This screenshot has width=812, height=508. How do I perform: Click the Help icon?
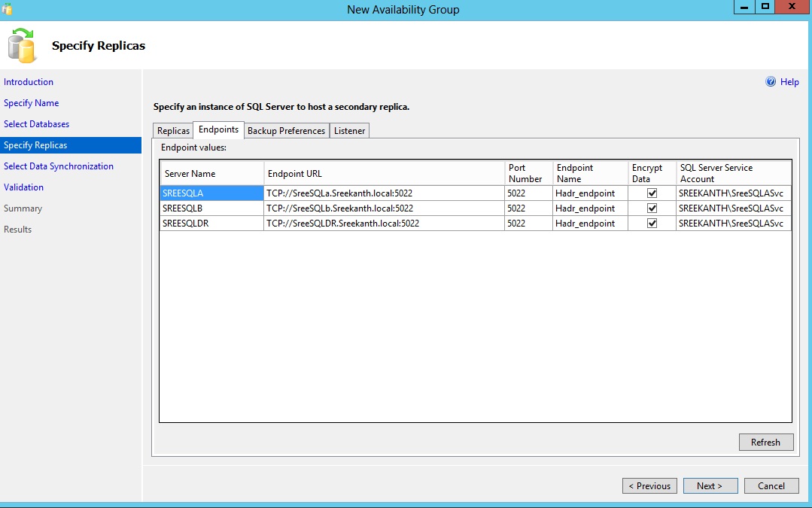pos(771,82)
